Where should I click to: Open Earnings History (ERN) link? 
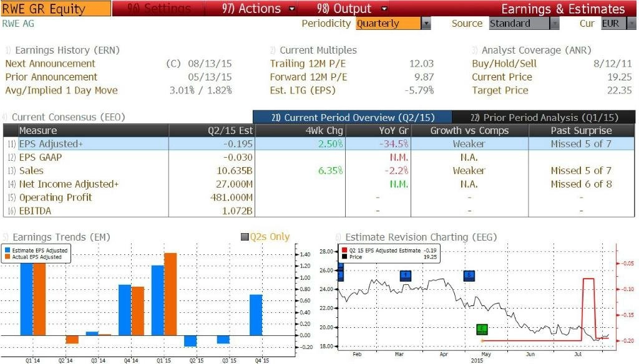pyautogui.click(x=67, y=50)
